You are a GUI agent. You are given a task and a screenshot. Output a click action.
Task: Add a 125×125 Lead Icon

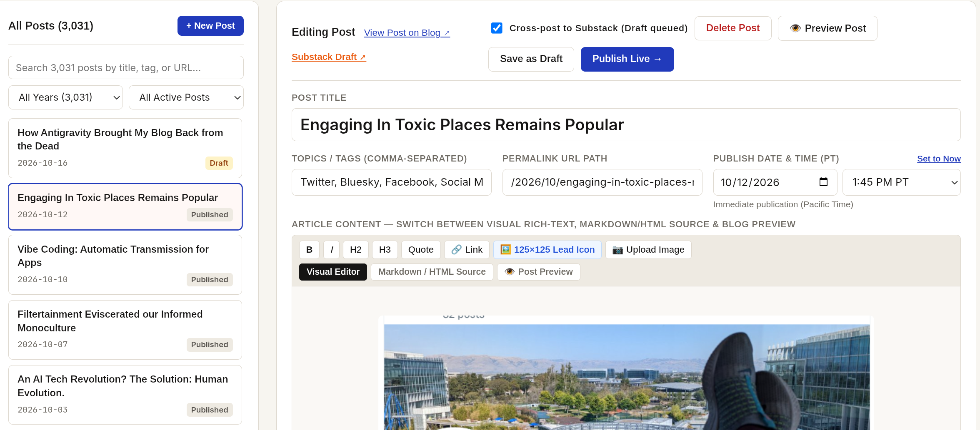[x=547, y=250]
